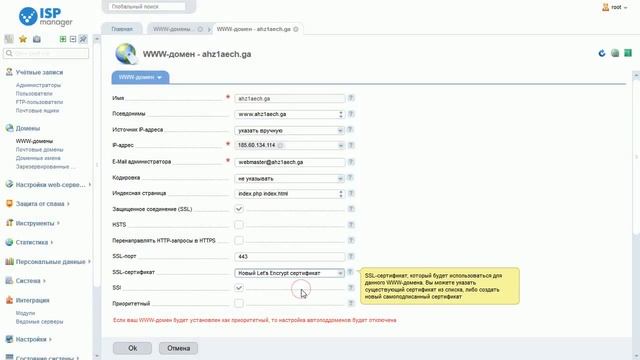Screen dimensions: 640x360
Task: Expand the Псевдонимы field resize handle
Action: pyautogui.click(x=341, y=114)
